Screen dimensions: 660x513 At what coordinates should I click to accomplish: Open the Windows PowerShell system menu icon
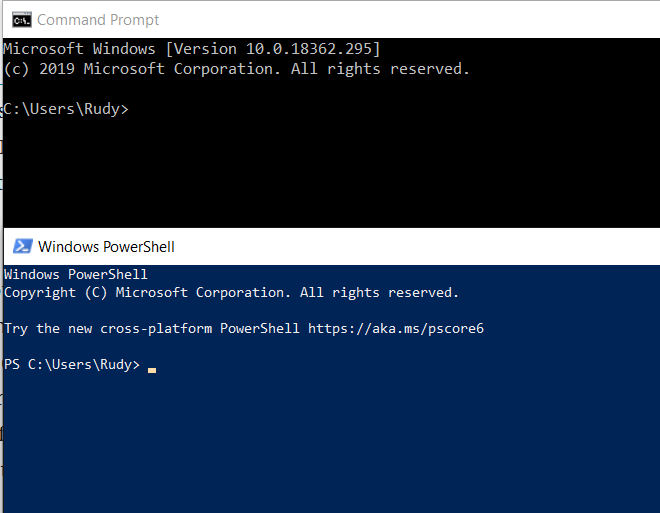click(20, 246)
